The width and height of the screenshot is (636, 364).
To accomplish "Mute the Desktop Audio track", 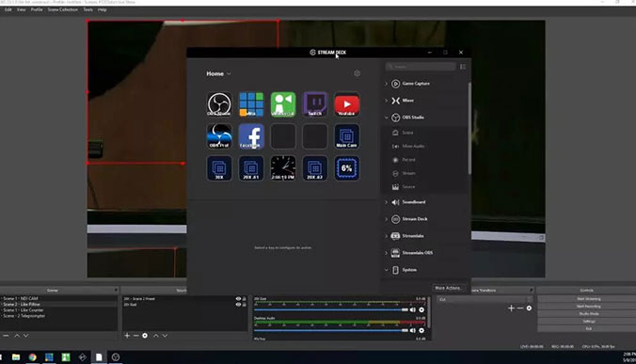I will tap(412, 330).
